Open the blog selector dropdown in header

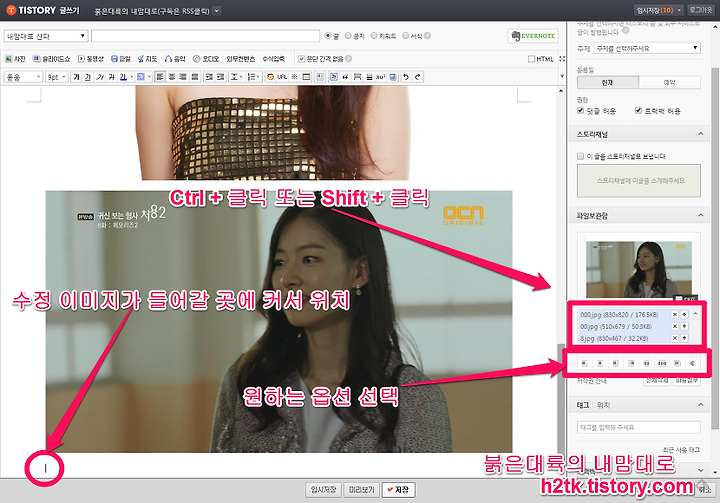pos(217,11)
